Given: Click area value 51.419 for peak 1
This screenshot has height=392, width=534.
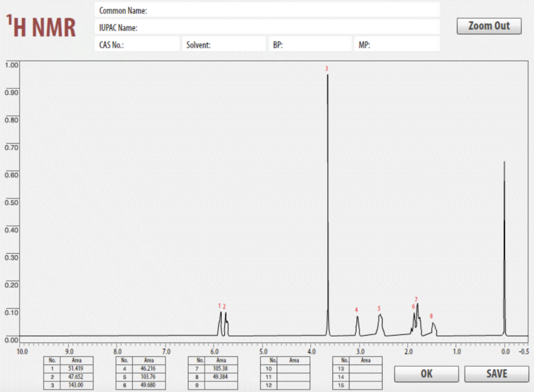Looking at the screenshot, I should pyautogui.click(x=77, y=369).
